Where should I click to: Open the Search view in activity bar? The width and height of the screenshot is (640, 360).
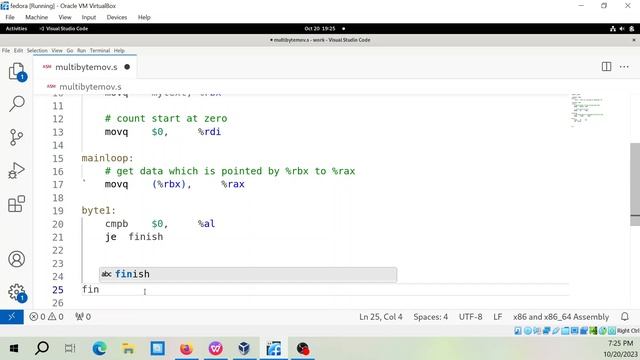(17, 104)
